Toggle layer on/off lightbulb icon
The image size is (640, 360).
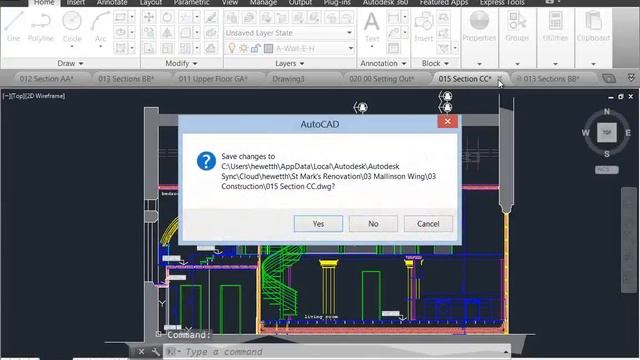coord(232,49)
